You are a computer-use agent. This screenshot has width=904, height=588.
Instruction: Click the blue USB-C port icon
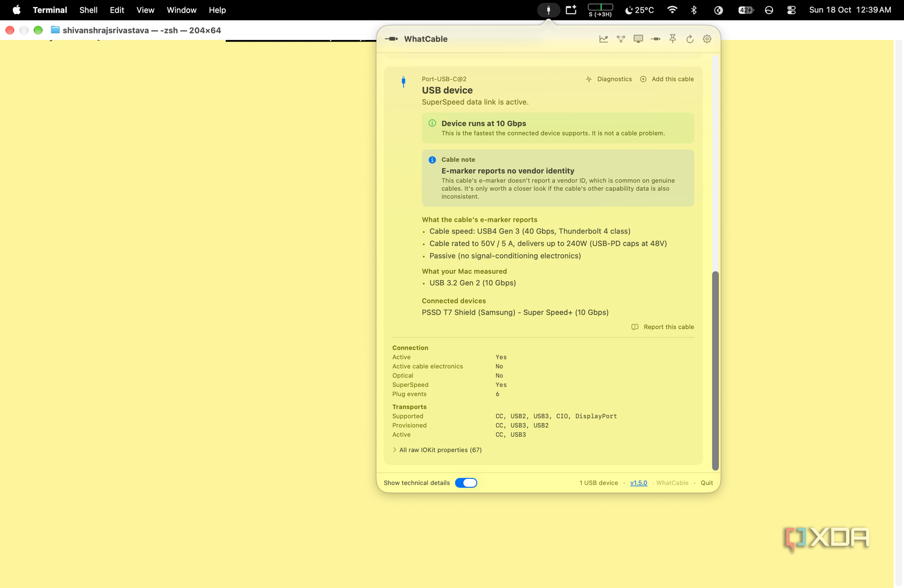coord(404,82)
